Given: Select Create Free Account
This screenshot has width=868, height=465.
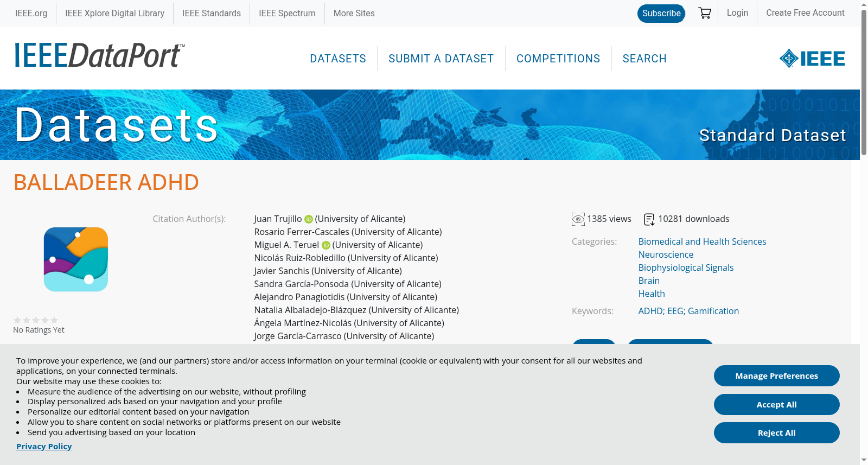Looking at the screenshot, I should pyautogui.click(x=805, y=12).
